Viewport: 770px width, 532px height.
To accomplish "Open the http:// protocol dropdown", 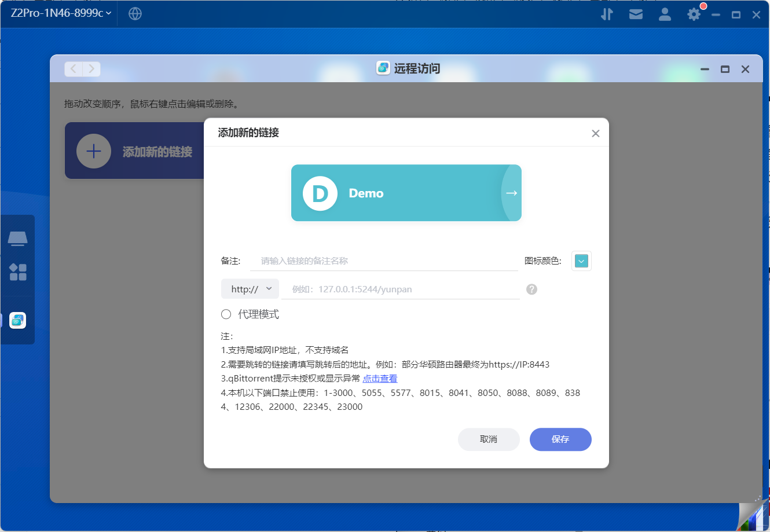I will (x=250, y=288).
